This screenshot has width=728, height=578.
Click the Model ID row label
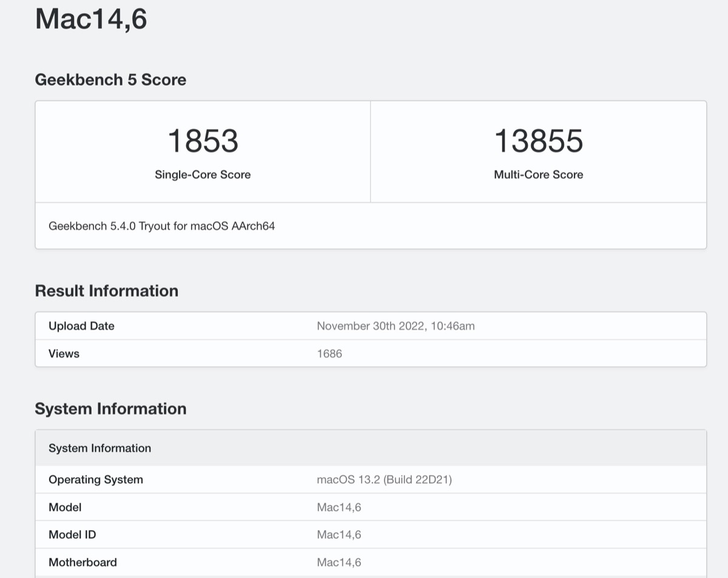pyautogui.click(x=72, y=535)
